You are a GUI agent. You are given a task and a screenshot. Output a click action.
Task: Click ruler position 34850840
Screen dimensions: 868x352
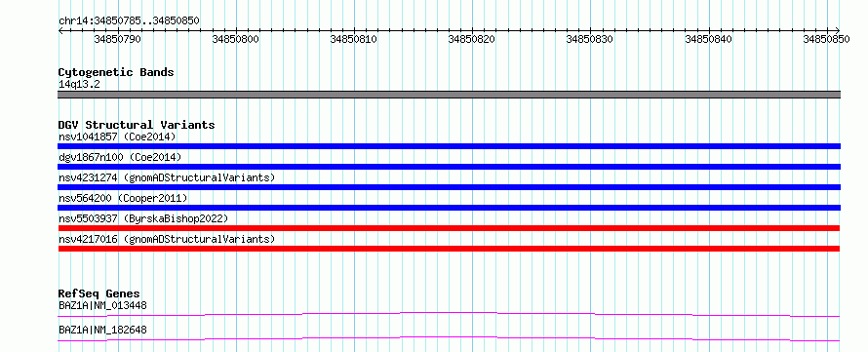pyautogui.click(x=709, y=39)
